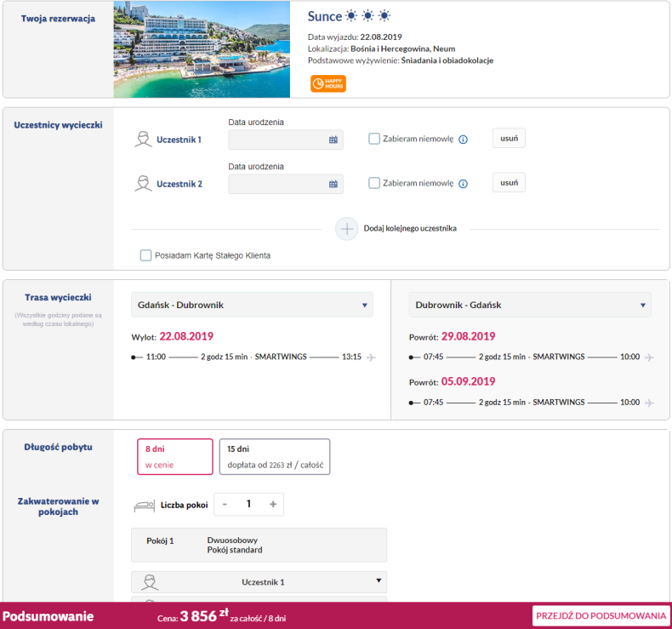Click the orange Happy Hours badge
This screenshot has width=672, height=629.
coord(327,83)
